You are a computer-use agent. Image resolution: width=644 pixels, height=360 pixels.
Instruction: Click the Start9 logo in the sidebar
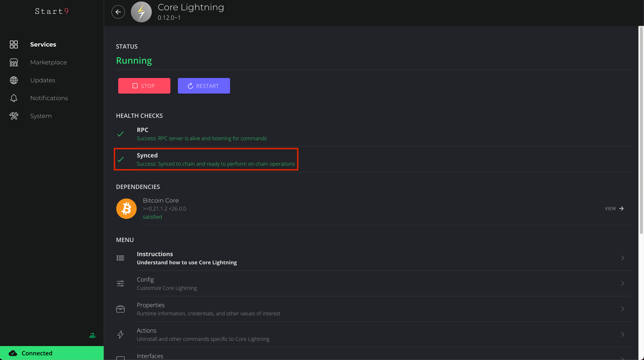coord(52,11)
